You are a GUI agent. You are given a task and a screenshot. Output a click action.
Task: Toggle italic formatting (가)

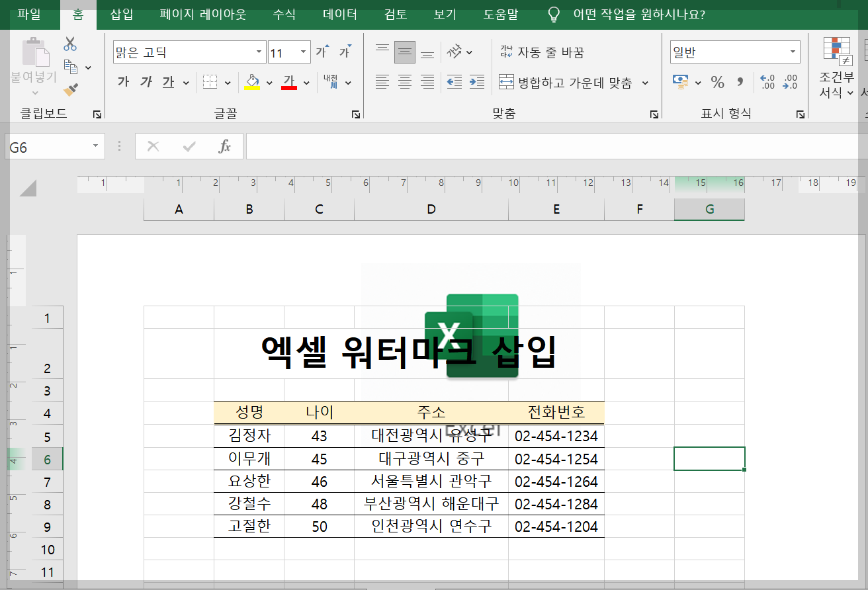[146, 82]
